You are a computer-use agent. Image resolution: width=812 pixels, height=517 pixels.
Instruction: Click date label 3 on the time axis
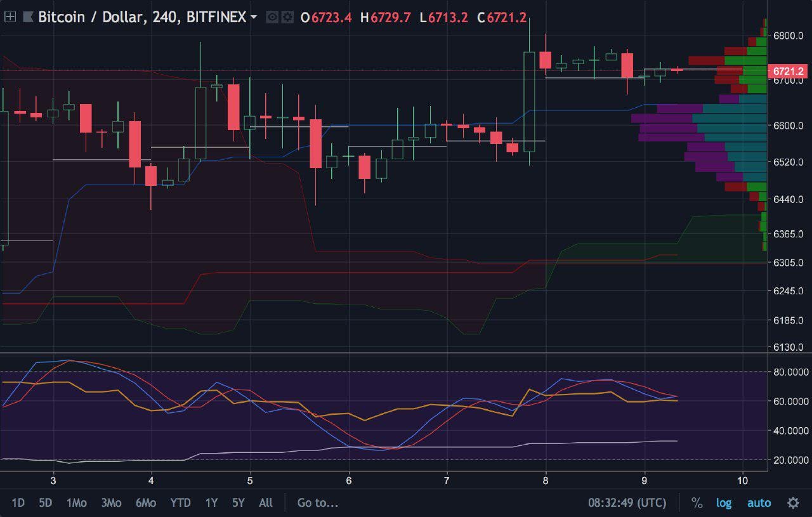[x=53, y=480]
